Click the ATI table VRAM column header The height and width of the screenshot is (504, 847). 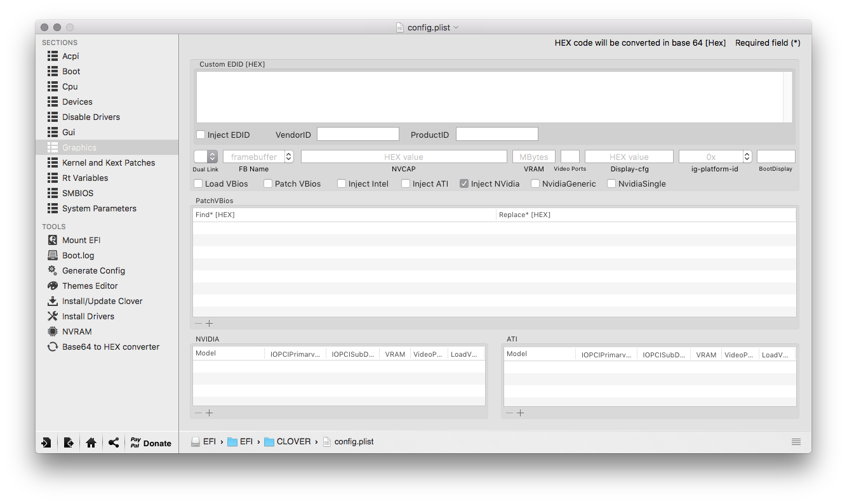[706, 354]
